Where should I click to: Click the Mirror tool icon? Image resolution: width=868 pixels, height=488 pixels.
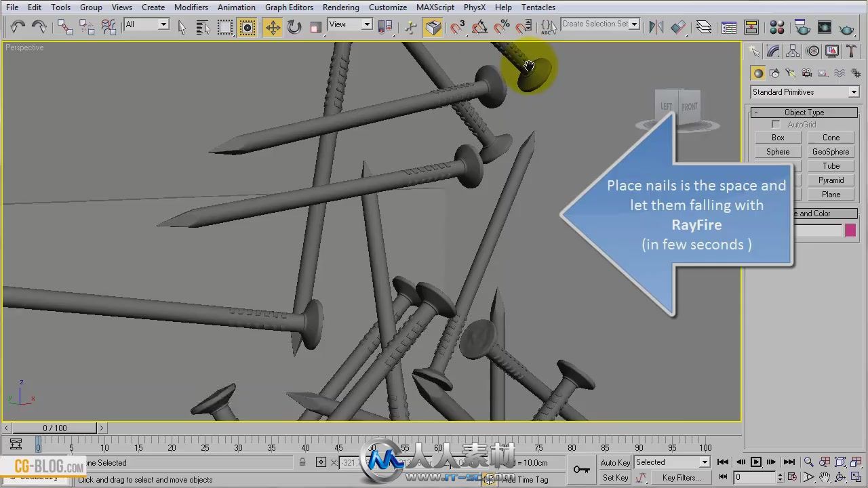pyautogui.click(x=656, y=27)
